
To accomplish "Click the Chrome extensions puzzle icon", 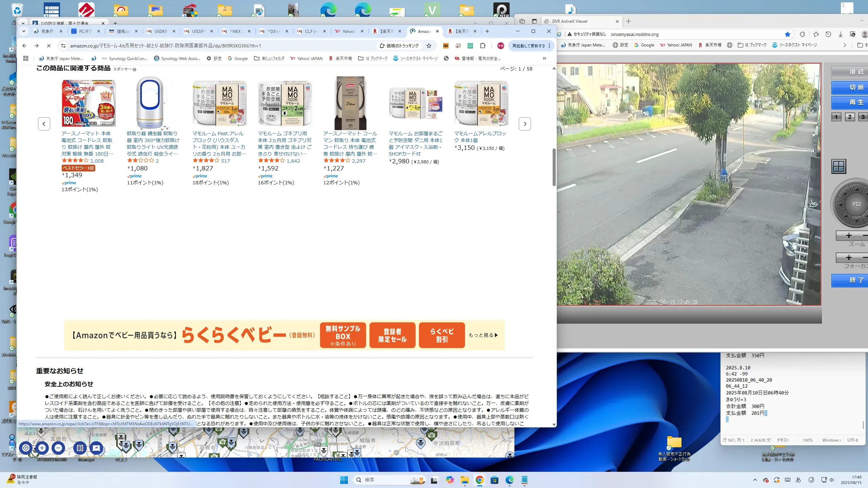I will pyautogui.click(x=482, y=46).
